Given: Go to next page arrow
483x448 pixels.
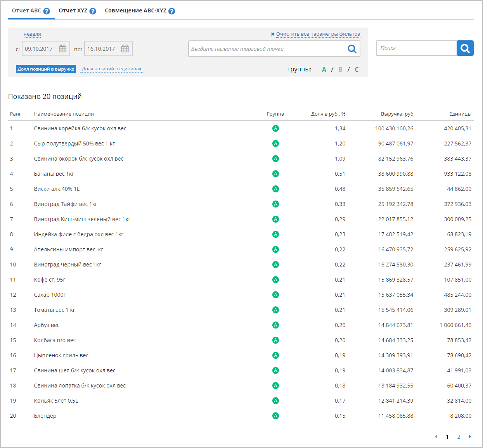Looking at the screenshot, I should (470, 437).
